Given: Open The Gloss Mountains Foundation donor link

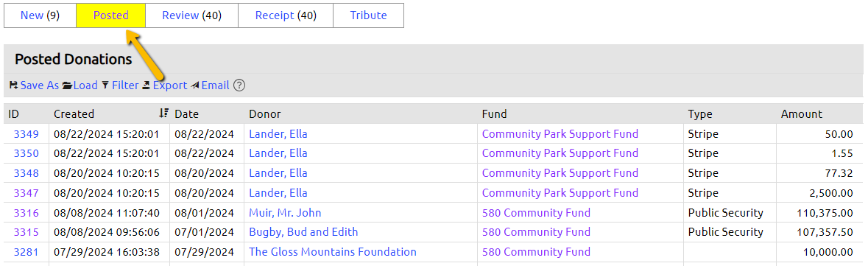Looking at the screenshot, I should pos(333,251).
